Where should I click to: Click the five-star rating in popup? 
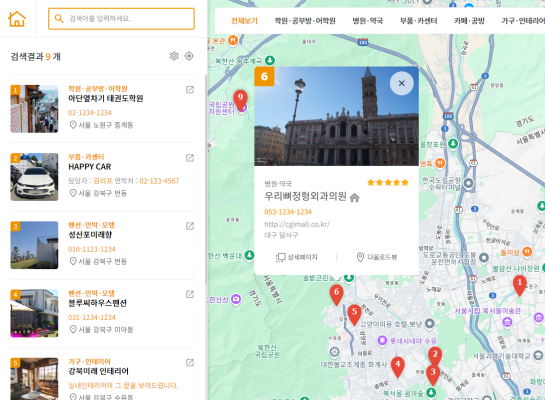pos(388,182)
